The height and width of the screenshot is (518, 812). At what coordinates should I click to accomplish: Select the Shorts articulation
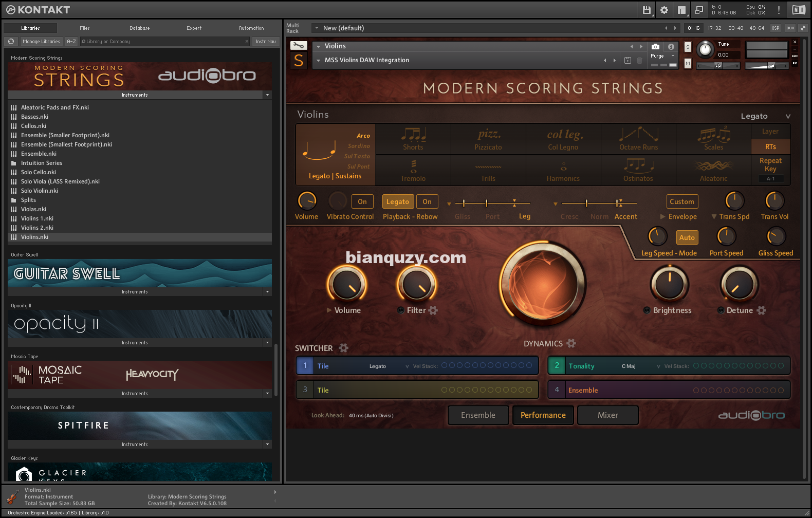(413, 139)
